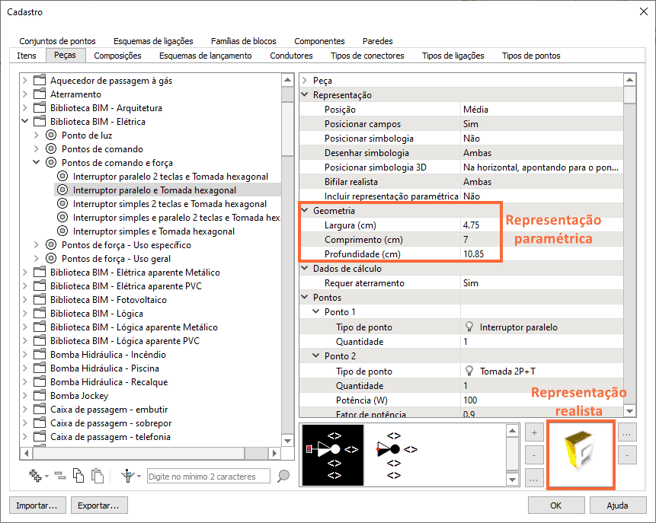Select the black-background symbol preview

[x=332, y=454]
